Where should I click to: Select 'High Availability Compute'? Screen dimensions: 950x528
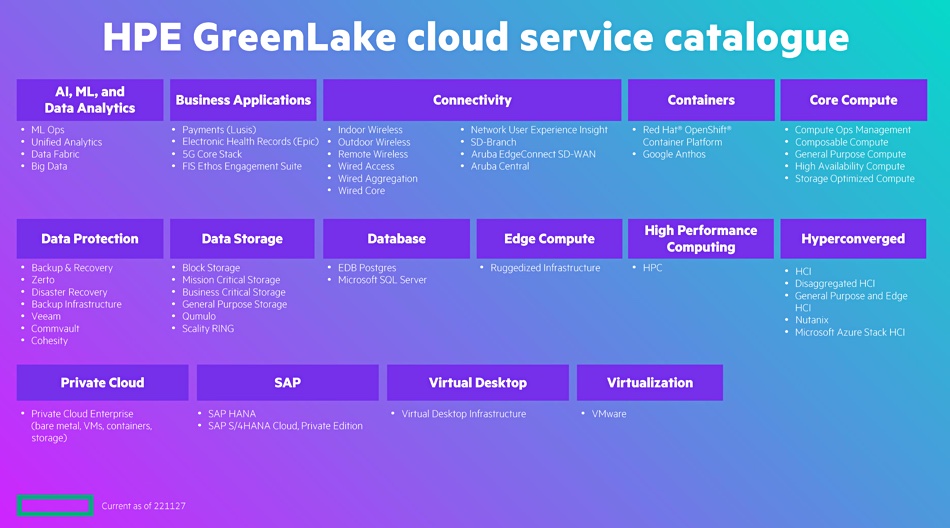[x=849, y=166]
